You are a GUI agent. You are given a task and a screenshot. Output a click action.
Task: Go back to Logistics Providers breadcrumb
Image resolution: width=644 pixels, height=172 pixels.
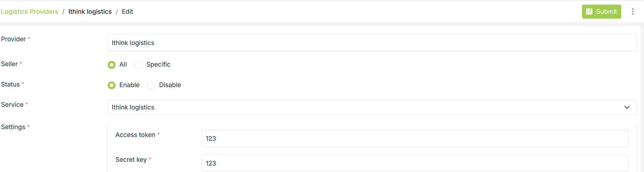coord(30,12)
